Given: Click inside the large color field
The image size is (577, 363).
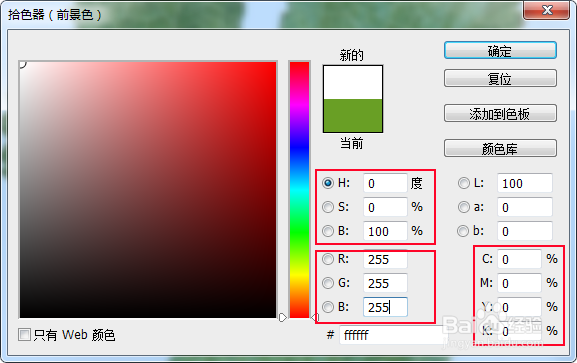Looking at the screenshot, I should [x=148, y=190].
